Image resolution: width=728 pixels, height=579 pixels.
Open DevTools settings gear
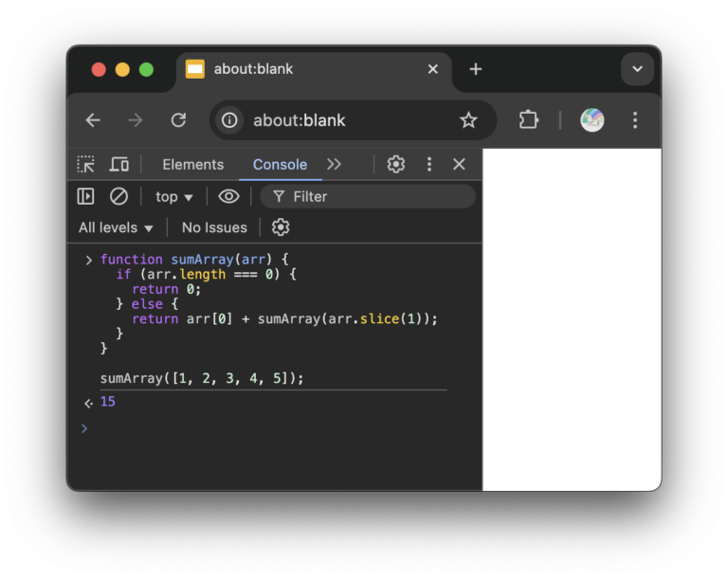(x=396, y=164)
